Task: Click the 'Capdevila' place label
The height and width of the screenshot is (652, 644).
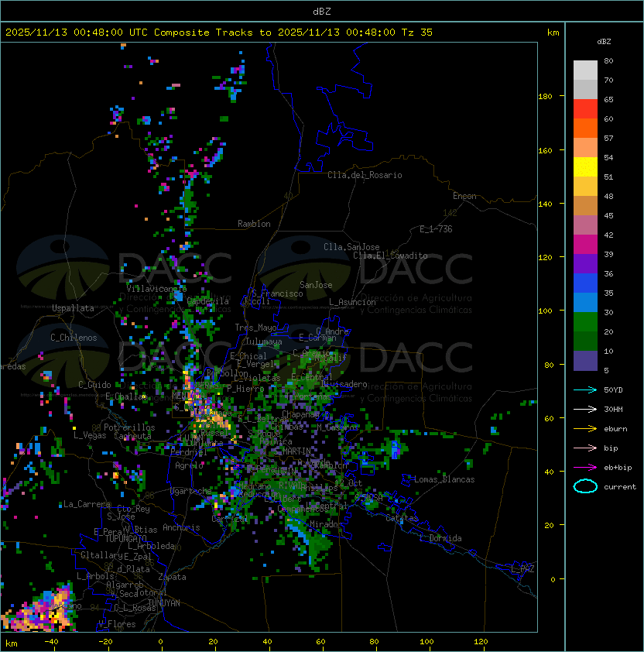Action: coord(208,301)
